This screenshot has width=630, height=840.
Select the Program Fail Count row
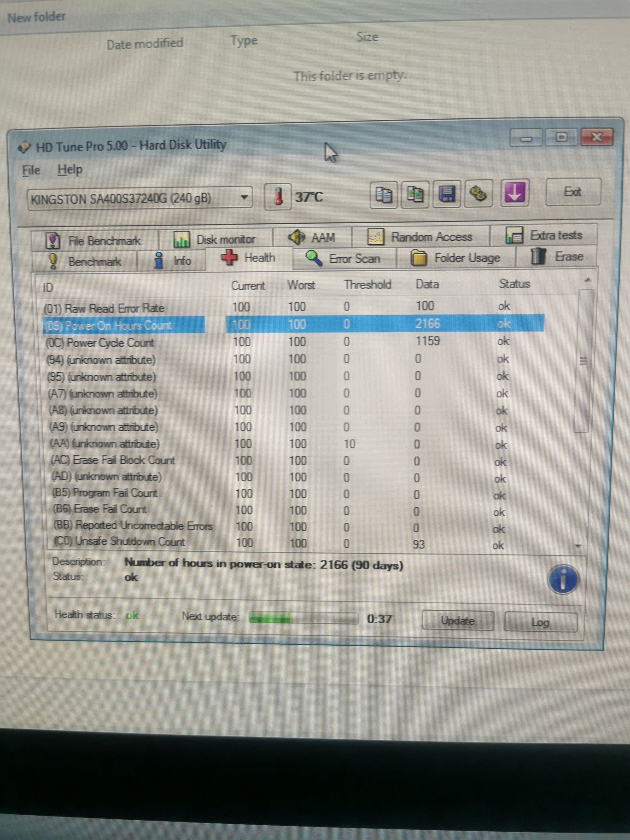[294, 494]
